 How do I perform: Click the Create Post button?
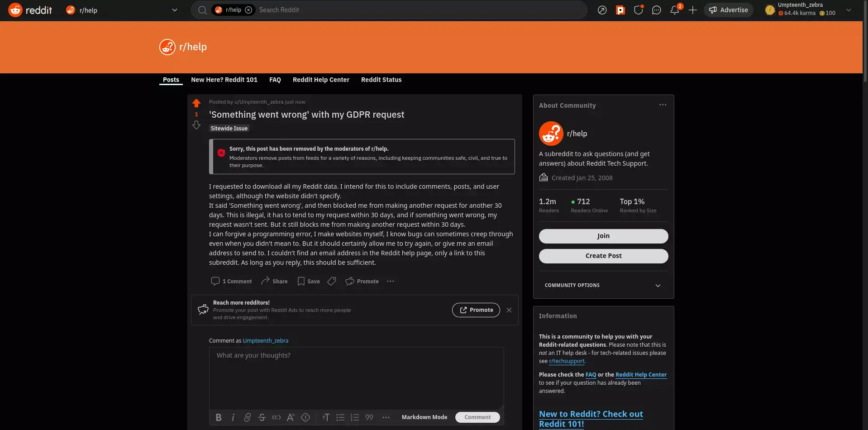tap(603, 256)
